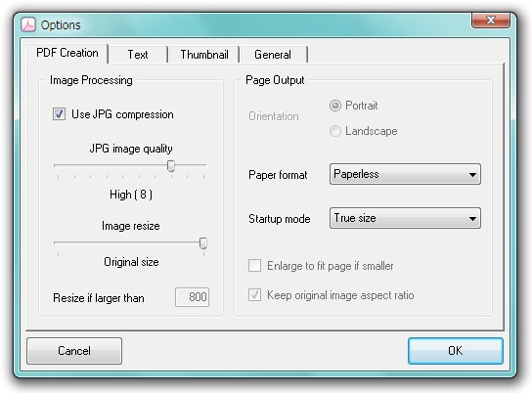Click the Orientation label

tap(274, 116)
